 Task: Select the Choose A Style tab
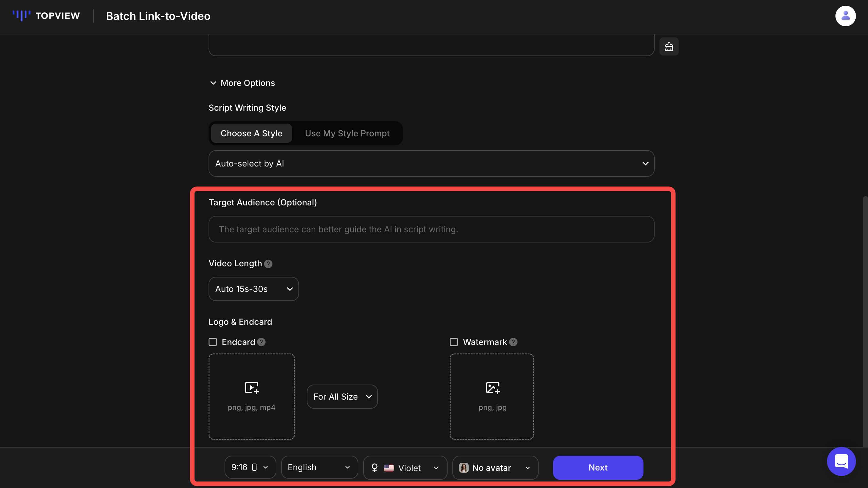coord(251,133)
